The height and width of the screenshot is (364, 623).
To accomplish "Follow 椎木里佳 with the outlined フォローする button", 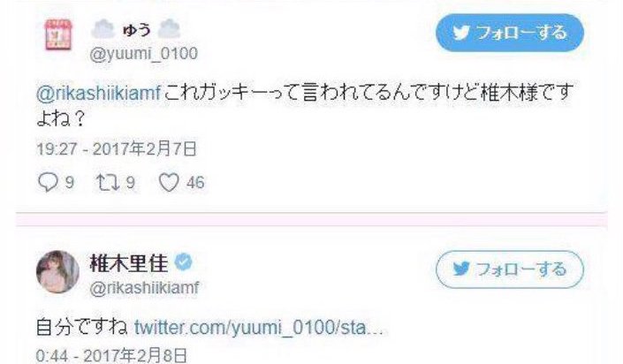I will coord(510,269).
